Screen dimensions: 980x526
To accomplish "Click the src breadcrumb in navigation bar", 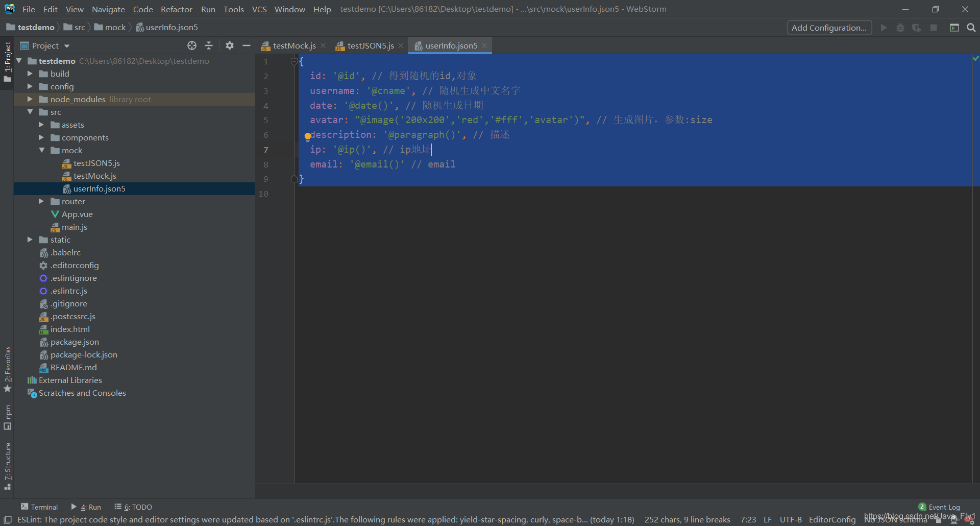I will click(x=79, y=27).
